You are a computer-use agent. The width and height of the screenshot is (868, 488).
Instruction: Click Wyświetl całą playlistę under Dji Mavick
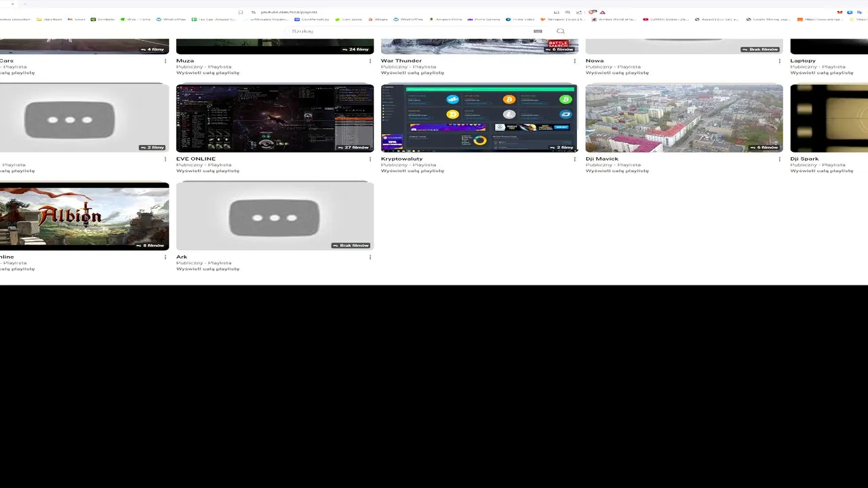(x=617, y=171)
